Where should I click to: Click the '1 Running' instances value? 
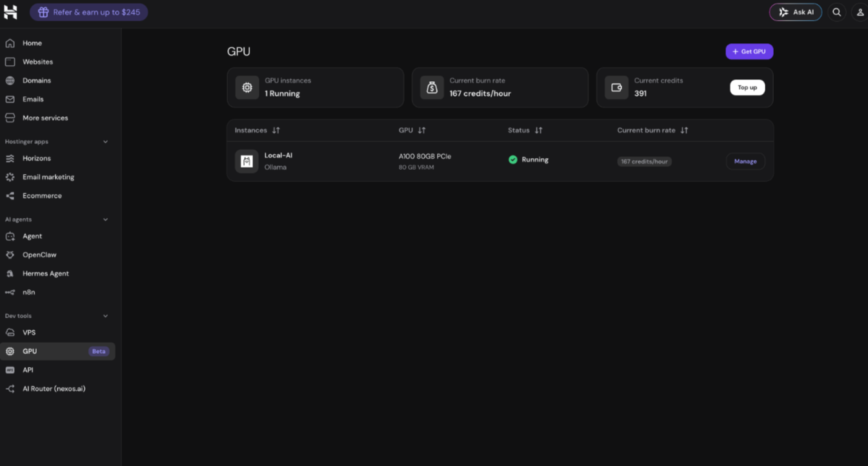[x=282, y=94]
